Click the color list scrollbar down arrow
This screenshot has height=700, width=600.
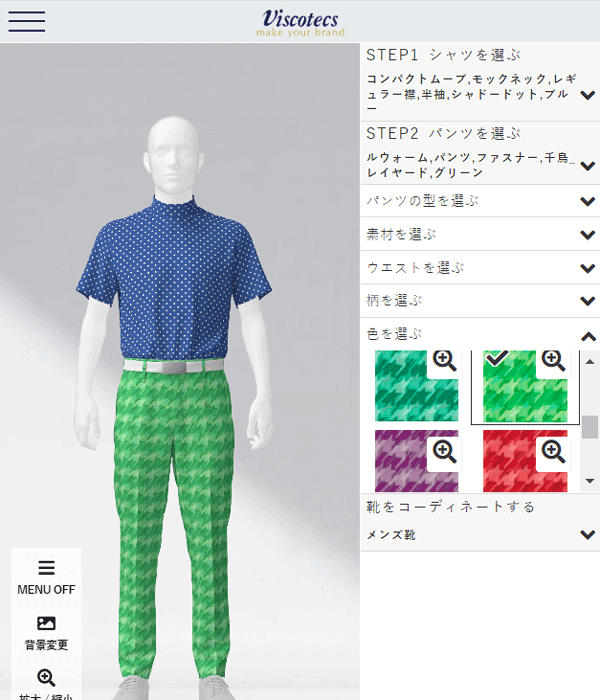click(x=590, y=481)
